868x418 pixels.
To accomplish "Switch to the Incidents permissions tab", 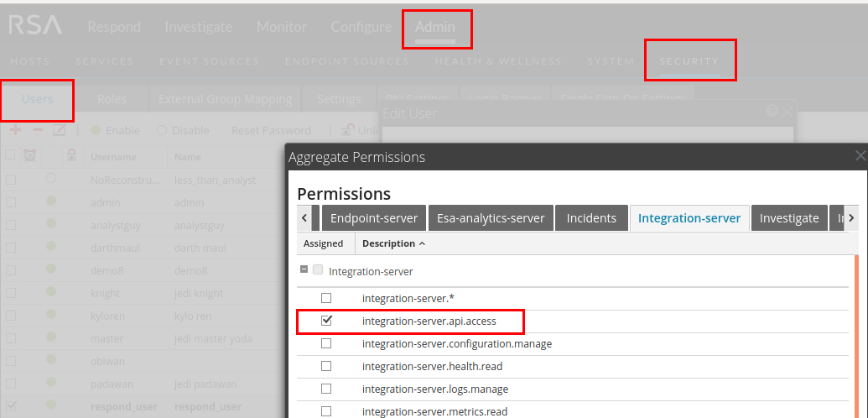I will click(591, 217).
